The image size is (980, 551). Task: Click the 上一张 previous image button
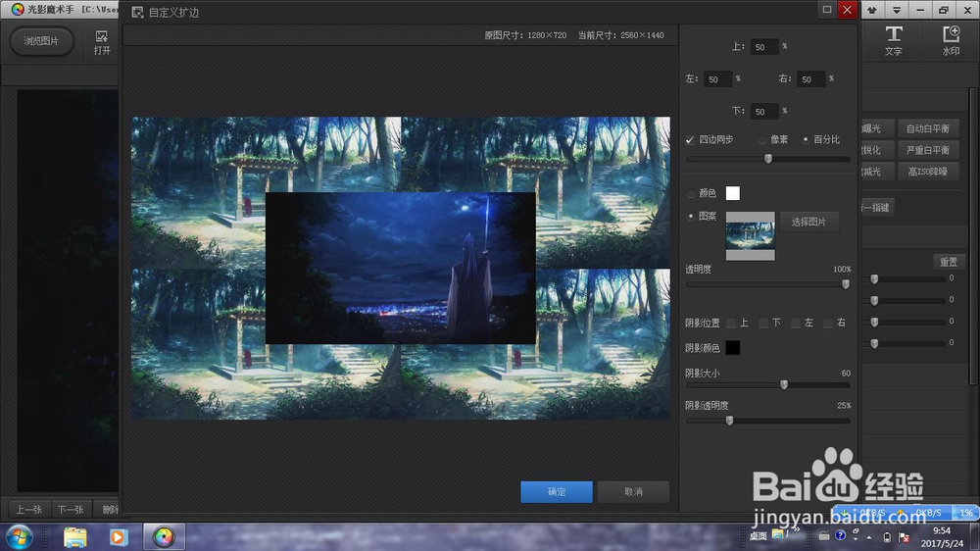coord(28,510)
